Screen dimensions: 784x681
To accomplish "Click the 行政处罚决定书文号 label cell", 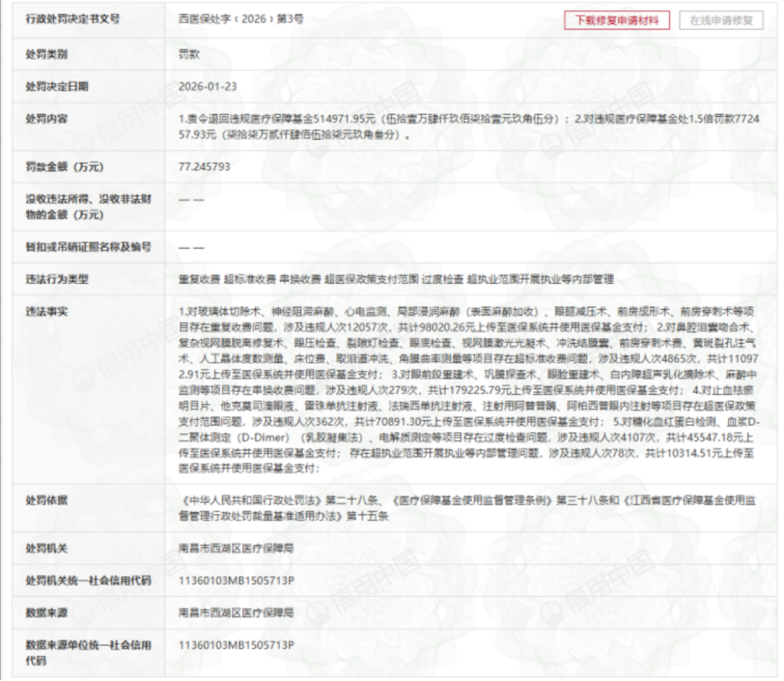I will tap(89, 20).
